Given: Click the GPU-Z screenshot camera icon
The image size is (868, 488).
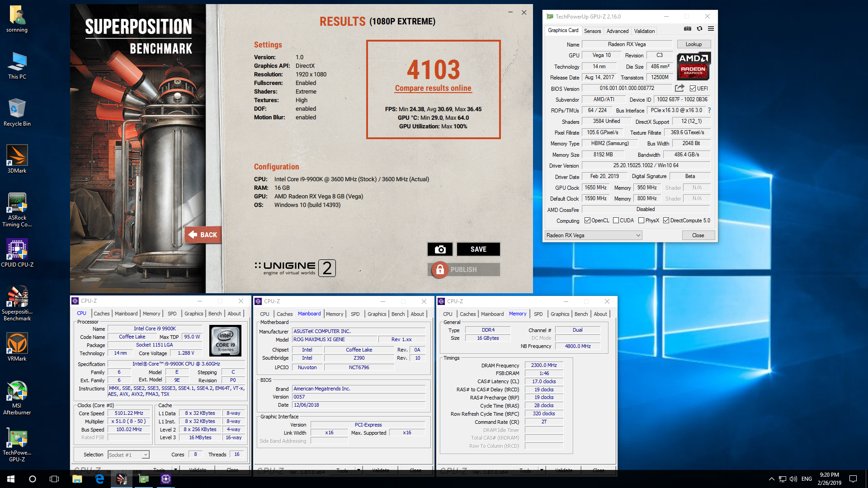Looking at the screenshot, I should coord(688,28).
